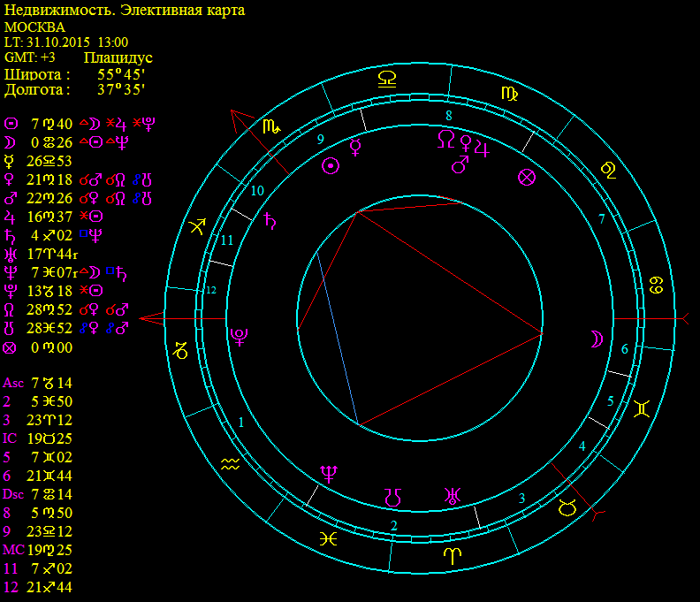Image resolution: width=700 pixels, height=602 pixels.
Task: Click the Virgo sign on the zodiac ring
Action: 509,94
